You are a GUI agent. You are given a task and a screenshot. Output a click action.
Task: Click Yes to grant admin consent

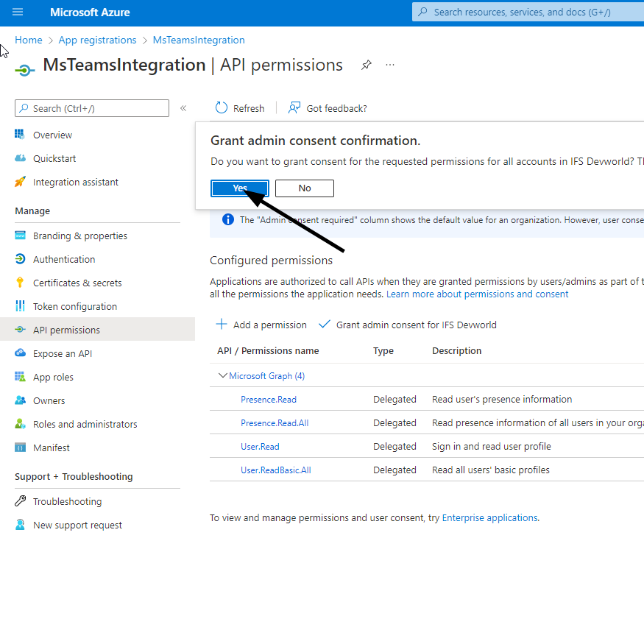tap(239, 188)
